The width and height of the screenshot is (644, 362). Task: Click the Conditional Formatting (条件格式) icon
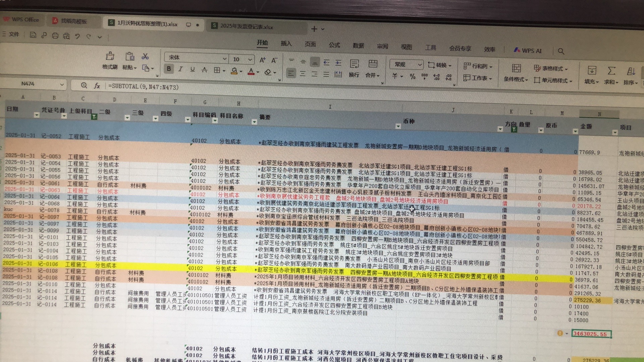coord(516,68)
